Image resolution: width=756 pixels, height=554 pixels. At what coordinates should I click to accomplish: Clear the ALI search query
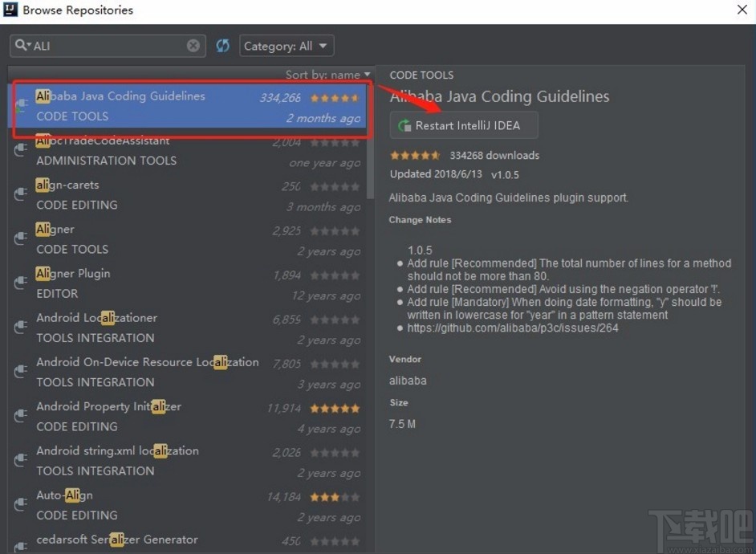coord(193,46)
